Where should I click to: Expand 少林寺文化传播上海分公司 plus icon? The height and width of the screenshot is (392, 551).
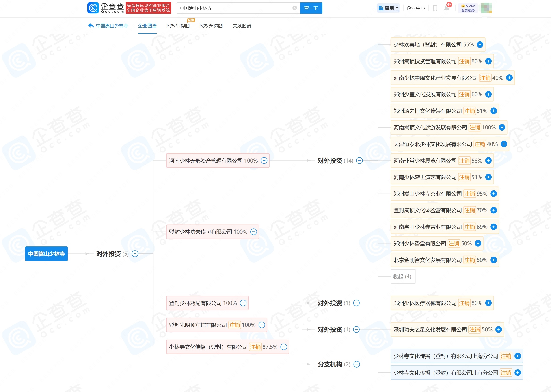click(x=517, y=356)
